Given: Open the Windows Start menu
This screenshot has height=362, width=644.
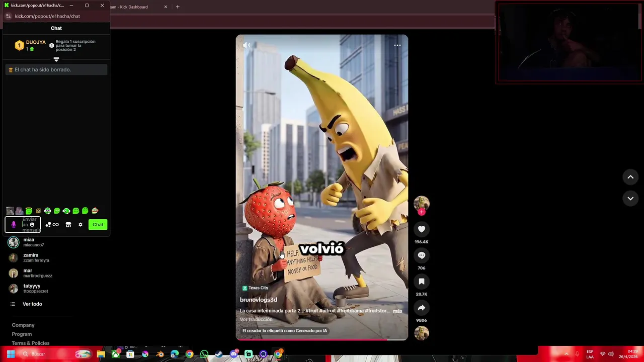Looking at the screenshot, I should point(11,354).
